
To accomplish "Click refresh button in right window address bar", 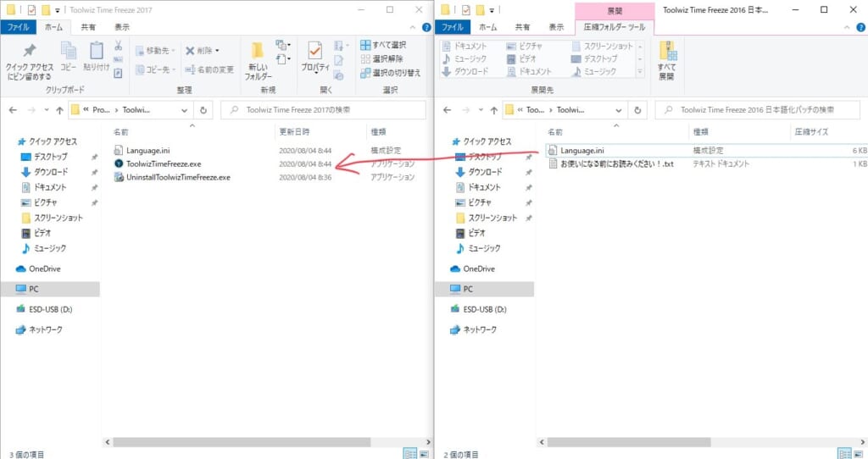I will [637, 110].
